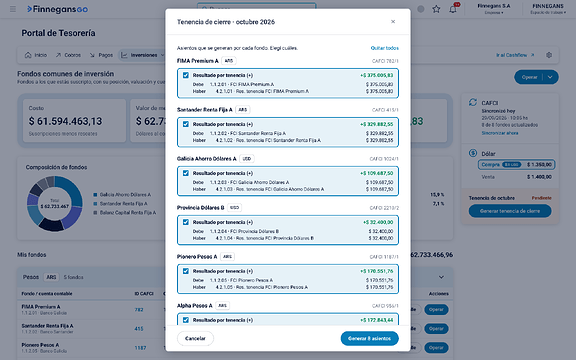Open CAFCI ID 415 link
This screenshot has height=360, width=576.
[138, 329]
